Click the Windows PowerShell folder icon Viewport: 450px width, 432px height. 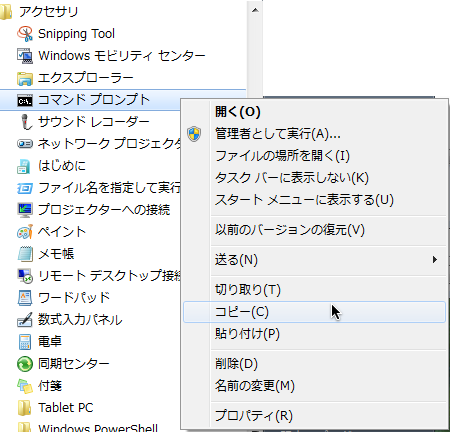pos(25,427)
